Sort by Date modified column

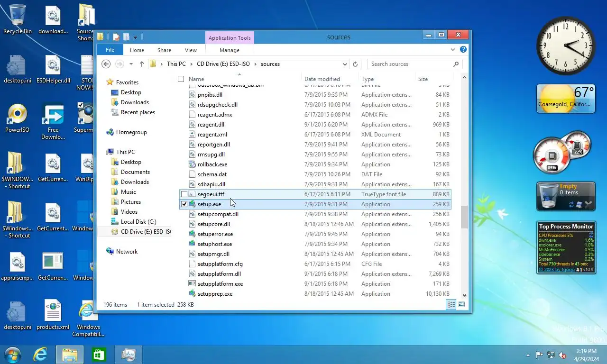[330, 79]
